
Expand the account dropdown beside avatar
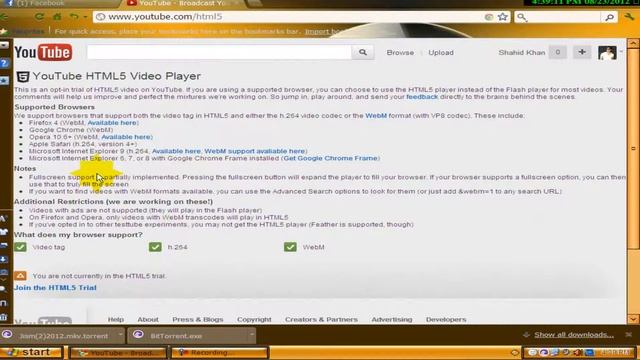[x=621, y=52]
